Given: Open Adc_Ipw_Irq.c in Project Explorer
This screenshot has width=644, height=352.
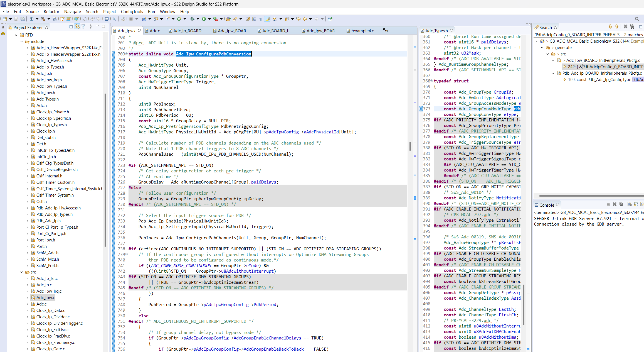Looking at the screenshot, I should pyautogui.click(x=49, y=291).
